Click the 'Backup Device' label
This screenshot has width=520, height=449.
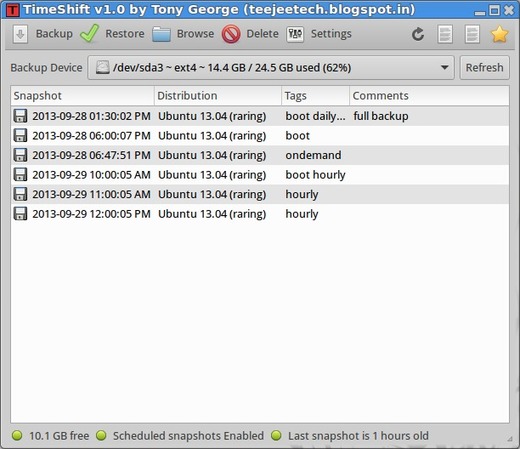(46, 68)
